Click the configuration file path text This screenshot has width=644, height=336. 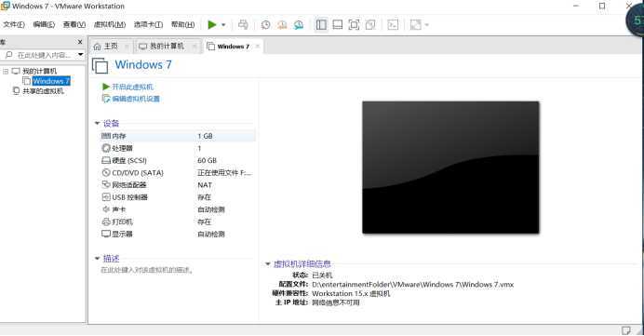tap(413, 284)
